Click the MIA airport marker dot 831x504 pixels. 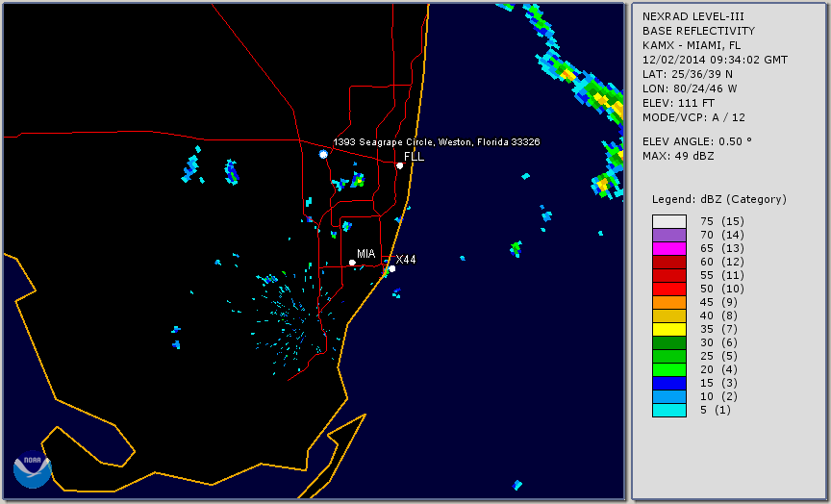click(352, 263)
